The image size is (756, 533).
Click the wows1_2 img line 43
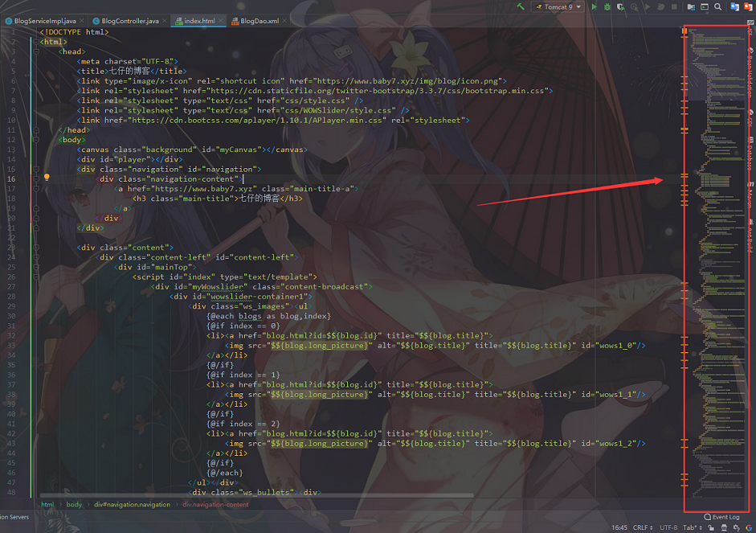pyautogui.click(x=435, y=443)
